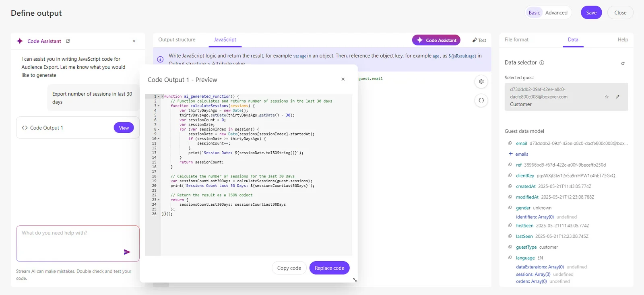The image size is (644, 295).
Task: Close the Code Output 1 Preview dialog
Action: point(343,79)
